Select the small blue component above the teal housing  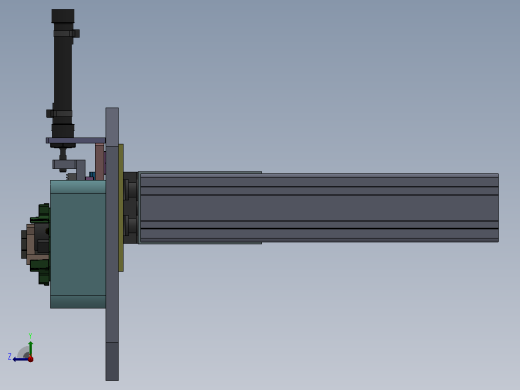(x=92, y=175)
